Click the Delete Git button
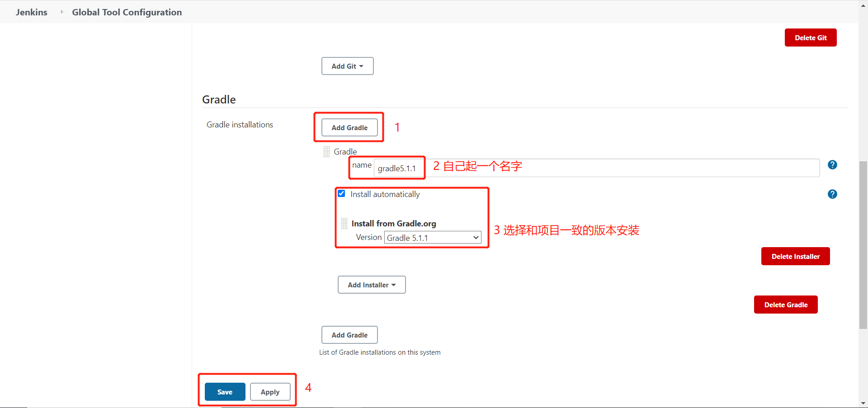868x408 pixels. pyautogui.click(x=810, y=38)
